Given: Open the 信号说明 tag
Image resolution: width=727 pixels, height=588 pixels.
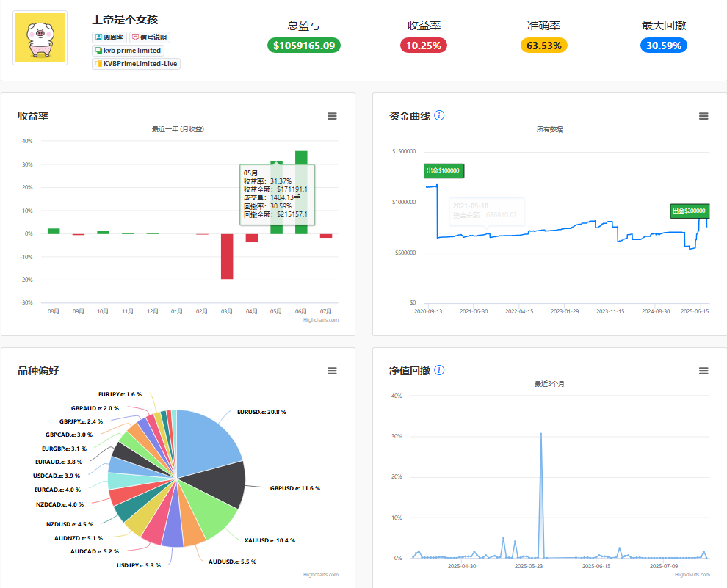Looking at the screenshot, I should click(x=150, y=37).
